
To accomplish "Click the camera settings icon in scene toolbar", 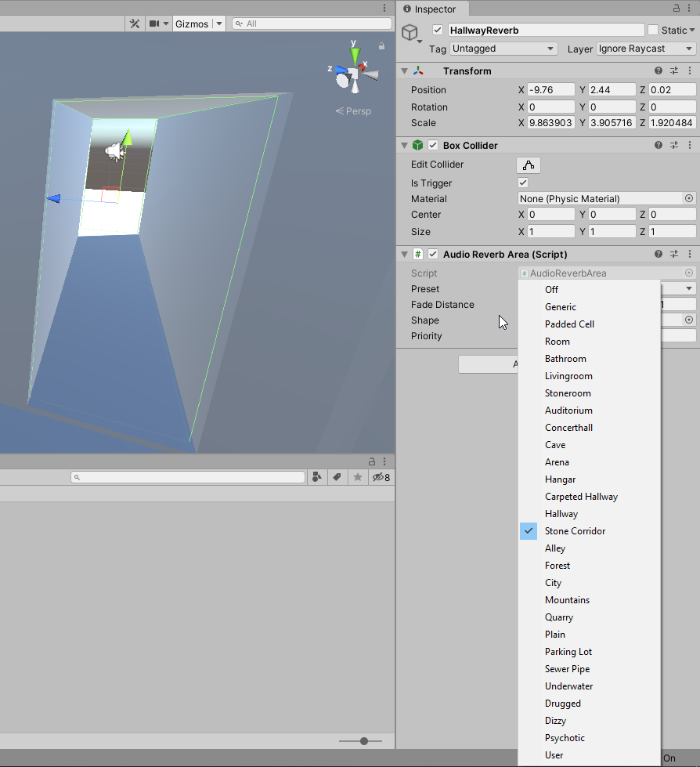I will (x=154, y=23).
